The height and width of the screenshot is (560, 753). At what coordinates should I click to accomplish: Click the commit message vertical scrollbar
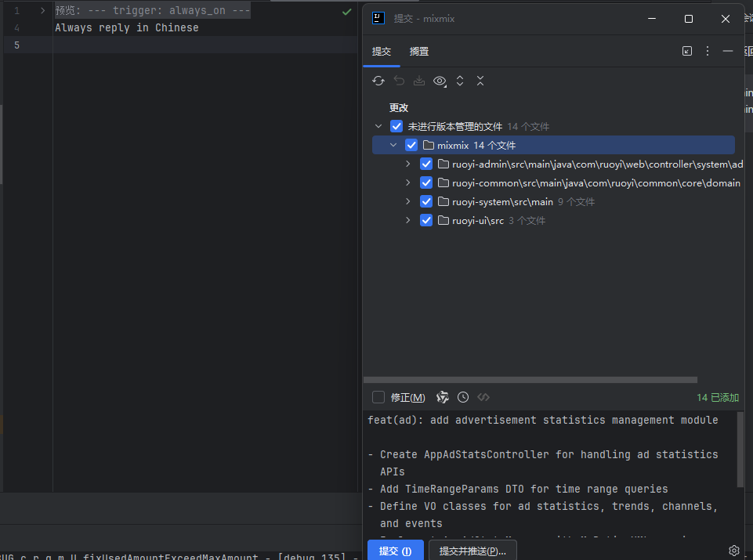(740, 449)
